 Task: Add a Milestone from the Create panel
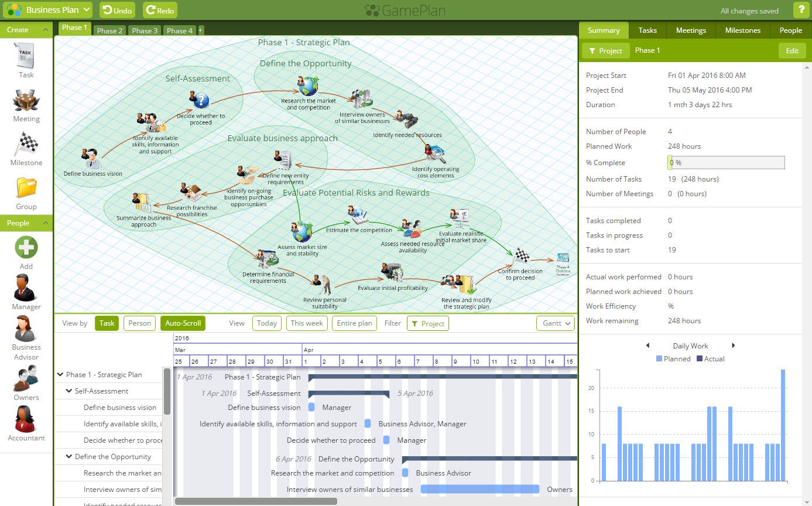pos(26,148)
